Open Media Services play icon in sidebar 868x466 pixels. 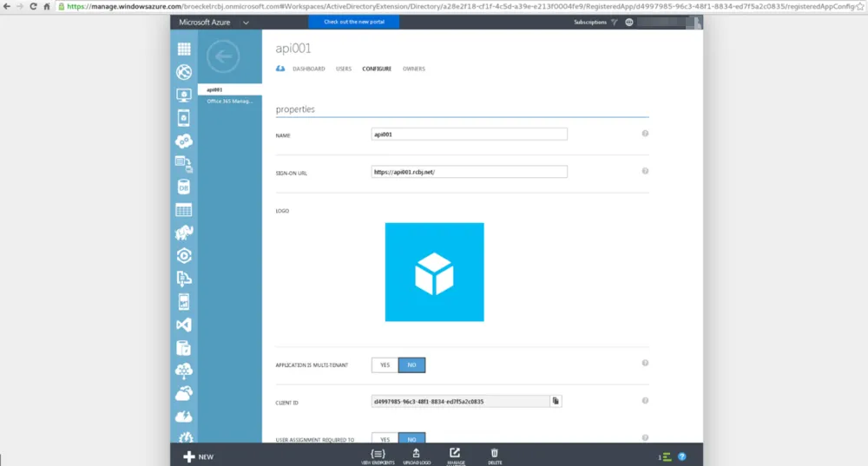click(184, 256)
